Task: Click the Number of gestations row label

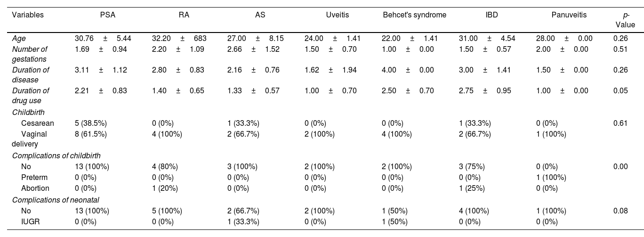Action: [30, 53]
